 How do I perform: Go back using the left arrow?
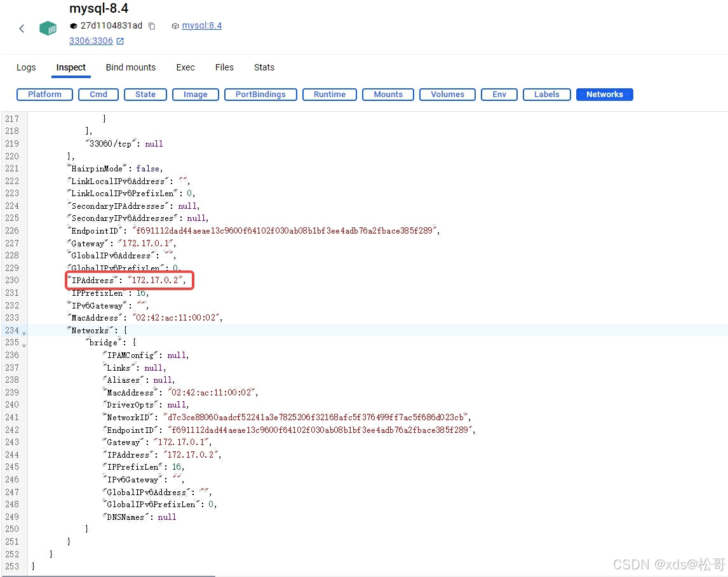click(22, 29)
